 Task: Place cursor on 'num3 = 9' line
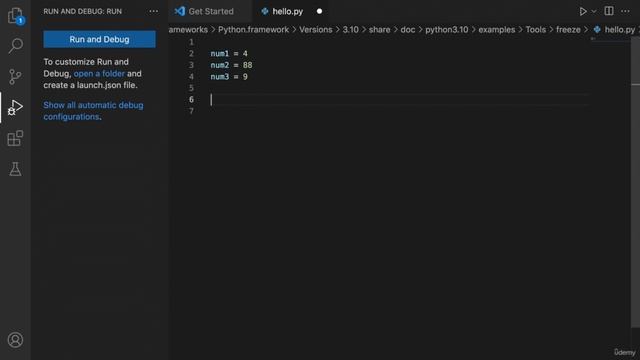229,76
